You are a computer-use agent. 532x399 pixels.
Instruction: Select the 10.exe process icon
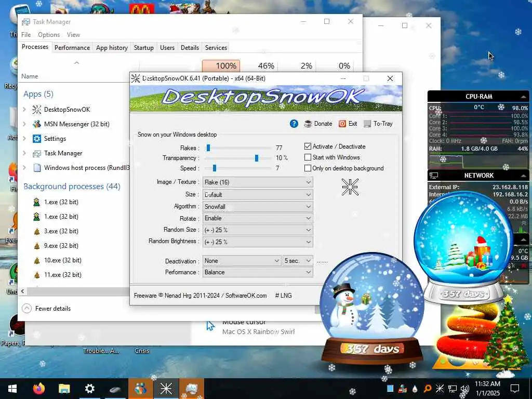click(x=37, y=261)
